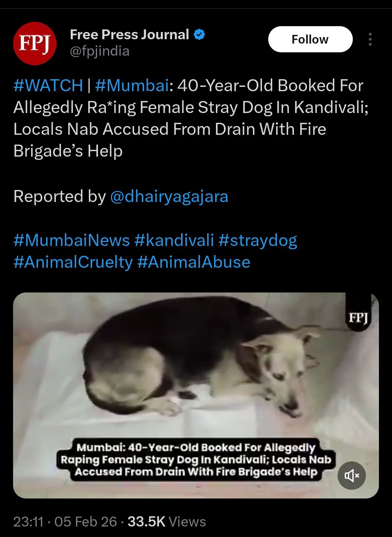Unmute the video with speaker icon
Screen dimensions: 392x537
[352, 475]
